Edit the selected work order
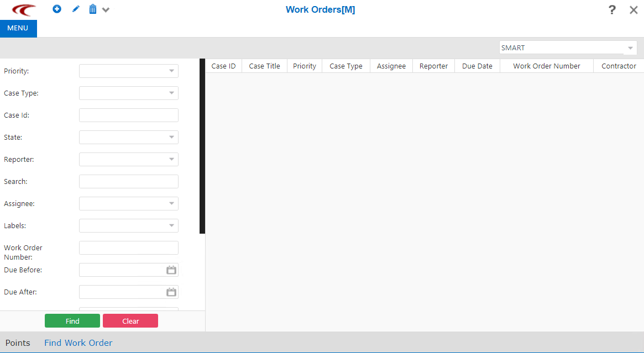This screenshot has width=644, height=353. click(x=76, y=9)
